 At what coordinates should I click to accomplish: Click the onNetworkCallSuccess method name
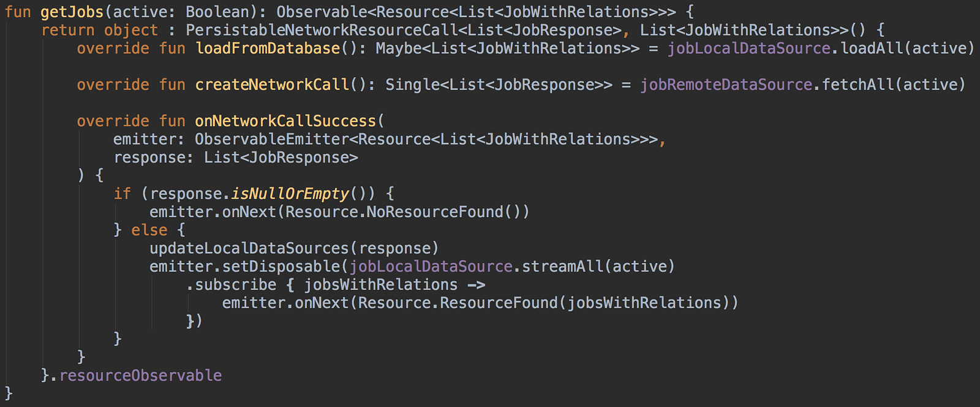click(x=285, y=121)
